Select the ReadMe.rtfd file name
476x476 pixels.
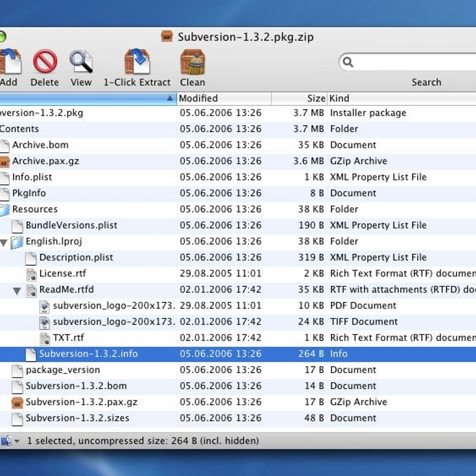[x=67, y=289]
